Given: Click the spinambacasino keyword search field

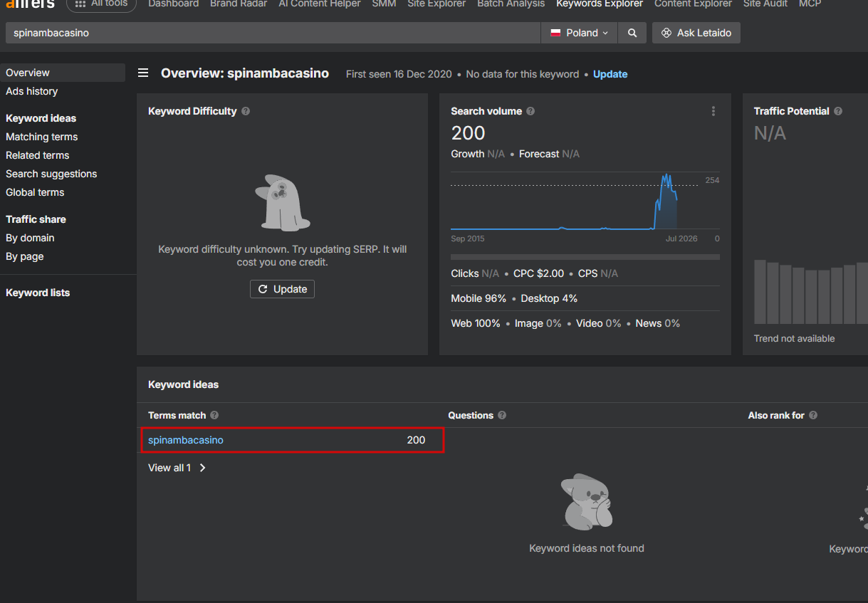Looking at the screenshot, I should coord(273,33).
